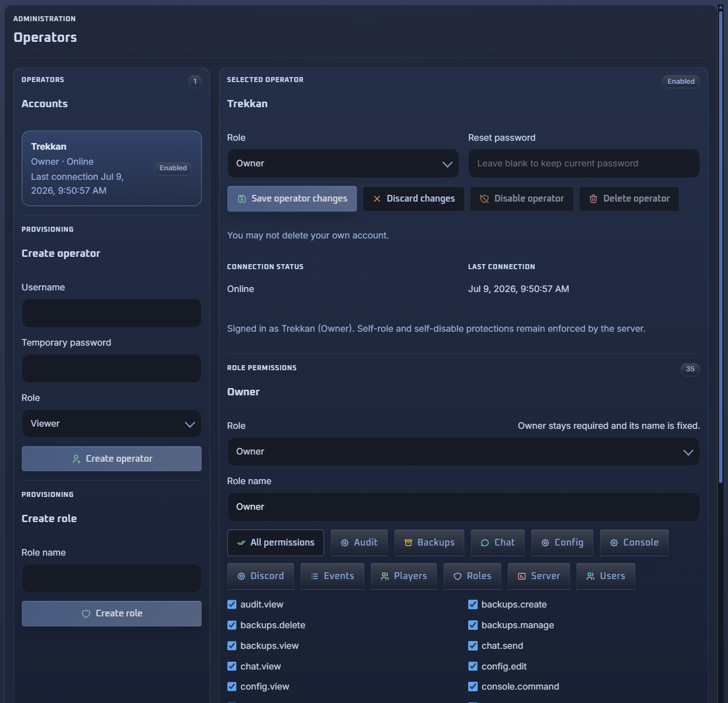Filter permissions by Console
Viewport: 728px width, 703px height.
click(634, 543)
